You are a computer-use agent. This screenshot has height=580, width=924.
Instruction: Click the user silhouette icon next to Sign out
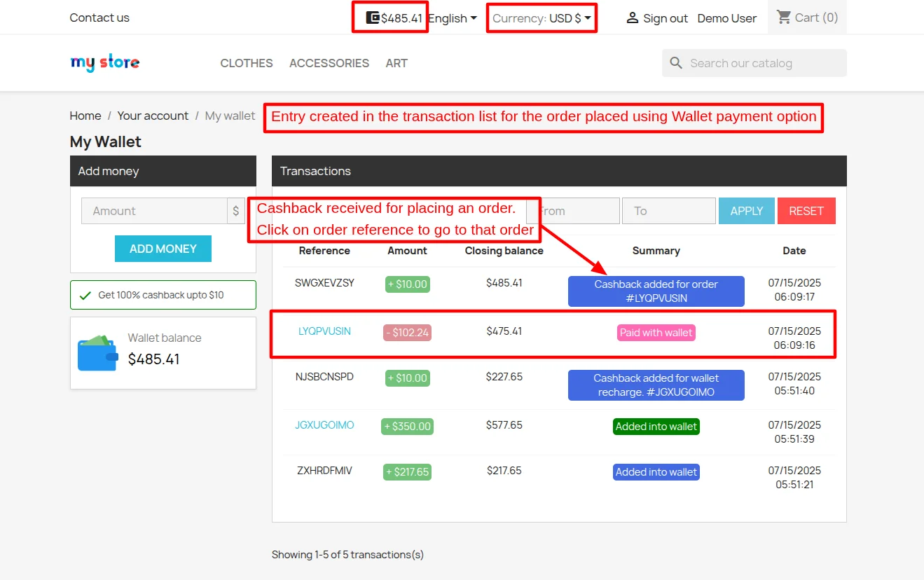[633, 18]
